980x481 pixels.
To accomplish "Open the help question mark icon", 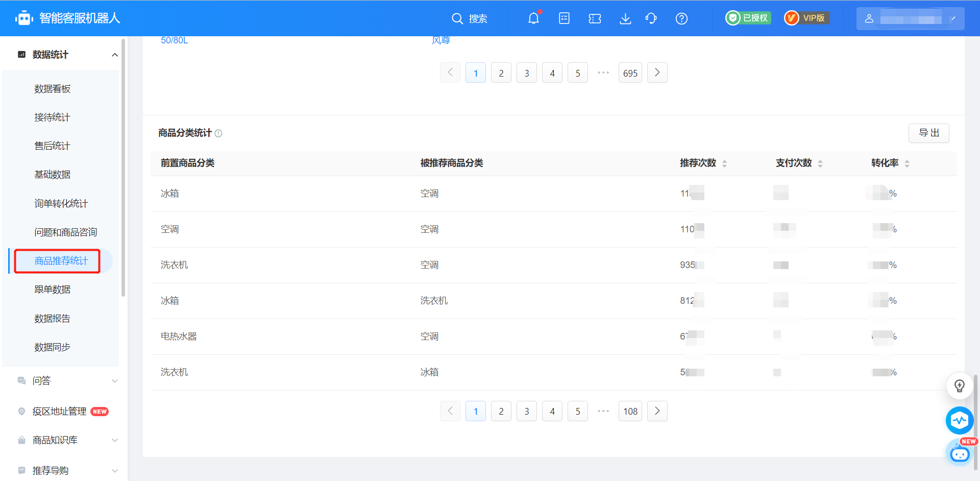I will pos(681,19).
